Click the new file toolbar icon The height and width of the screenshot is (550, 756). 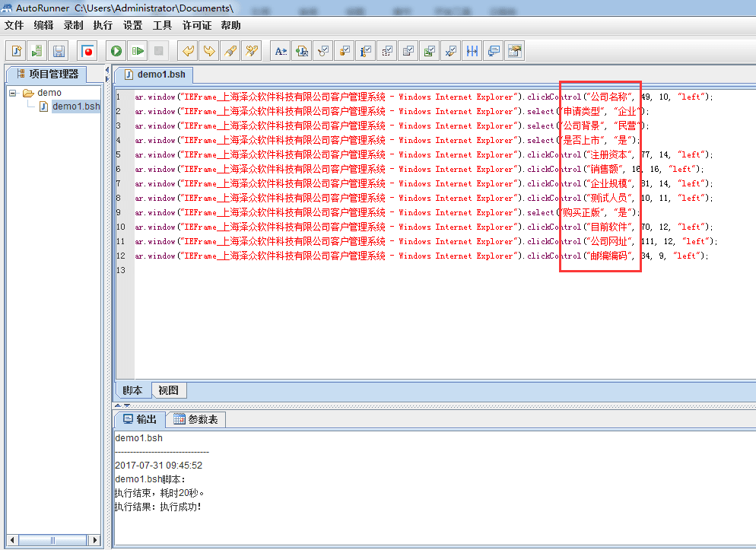pos(16,51)
